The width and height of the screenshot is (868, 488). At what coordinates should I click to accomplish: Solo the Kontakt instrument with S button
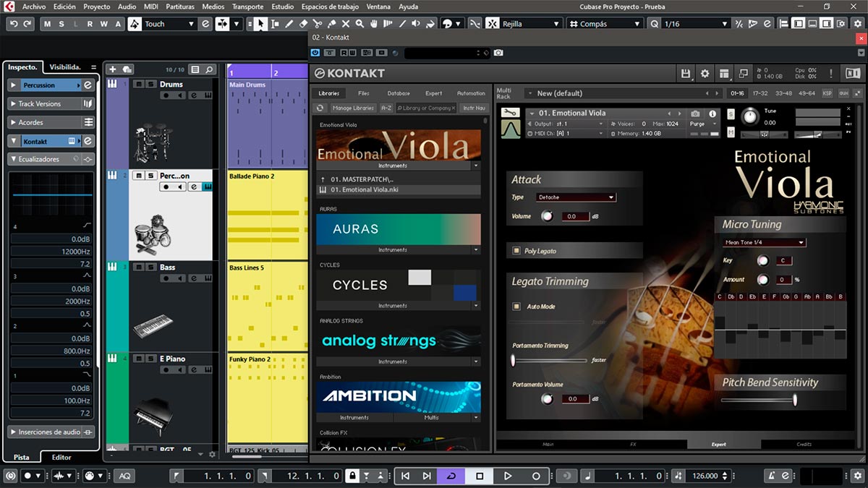coord(731,115)
